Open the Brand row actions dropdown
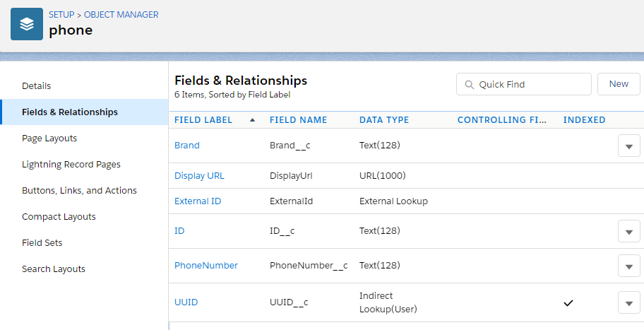 coord(628,146)
